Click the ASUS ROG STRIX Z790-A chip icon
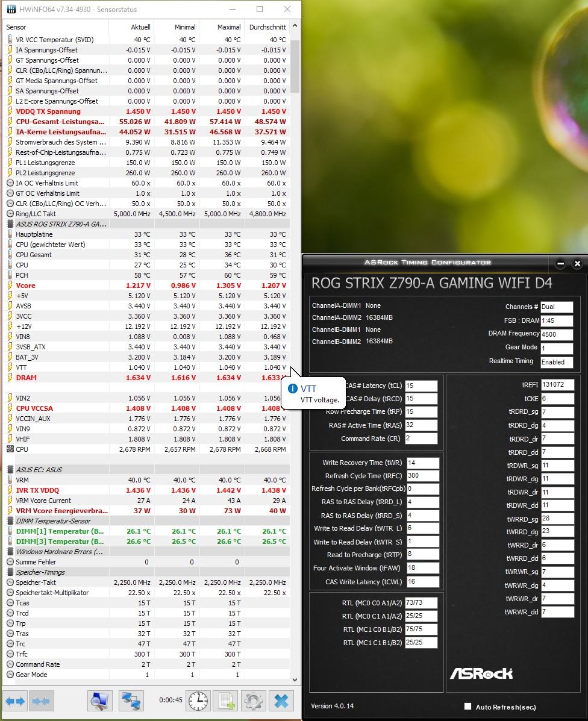This screenshot has width=588, height=721. tap(10, 224)
